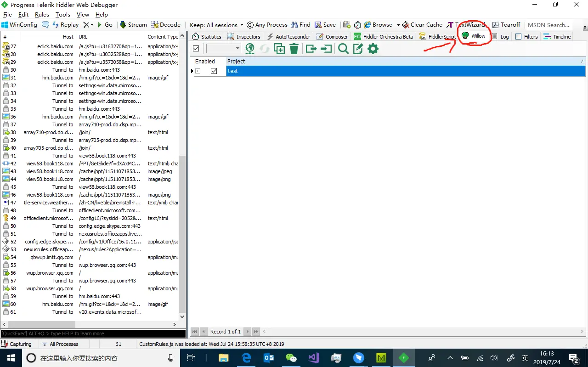The height and width of the screenshot is (367, 588).
Task: Switch to the Log tab
Action: 500,37
